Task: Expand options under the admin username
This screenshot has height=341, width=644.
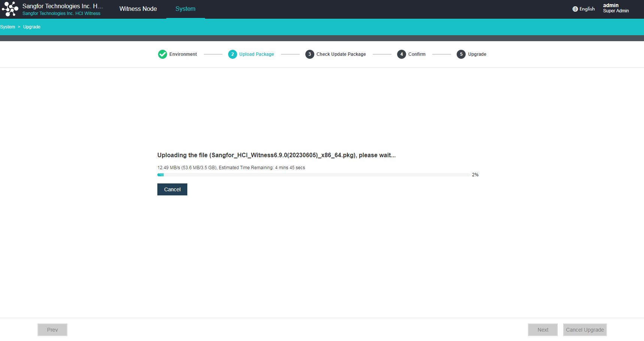Action: (x=611, y=5)
